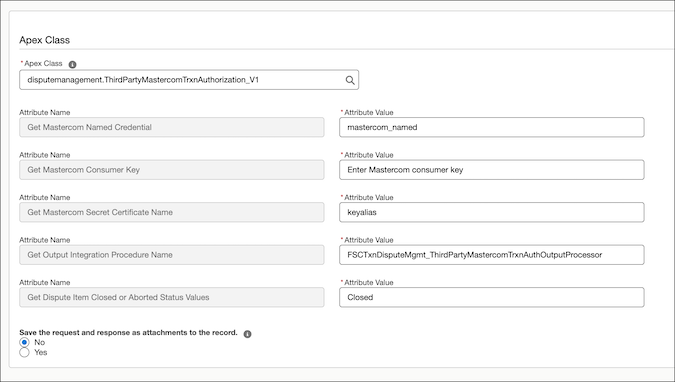675x382 pixels.
Task: Click the Get Mastercom Consumer Key field
Action: (172, 170)
